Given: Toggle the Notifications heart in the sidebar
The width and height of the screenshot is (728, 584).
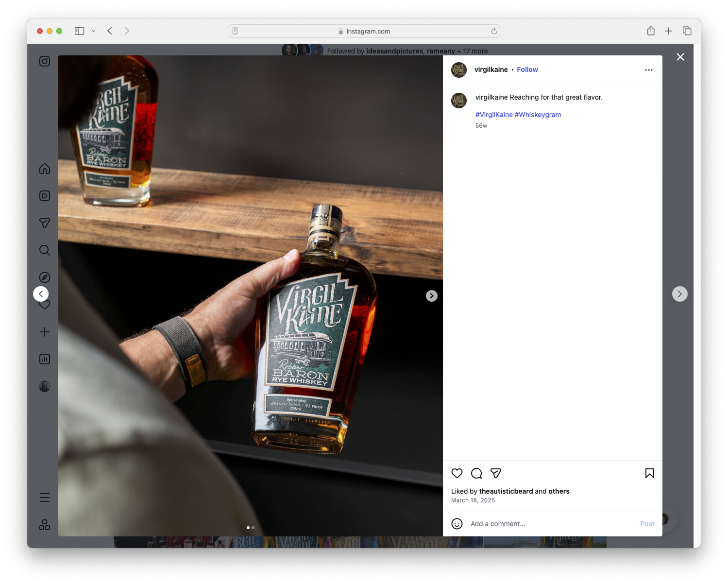Looking at the screenshot, I should [44, 305].
